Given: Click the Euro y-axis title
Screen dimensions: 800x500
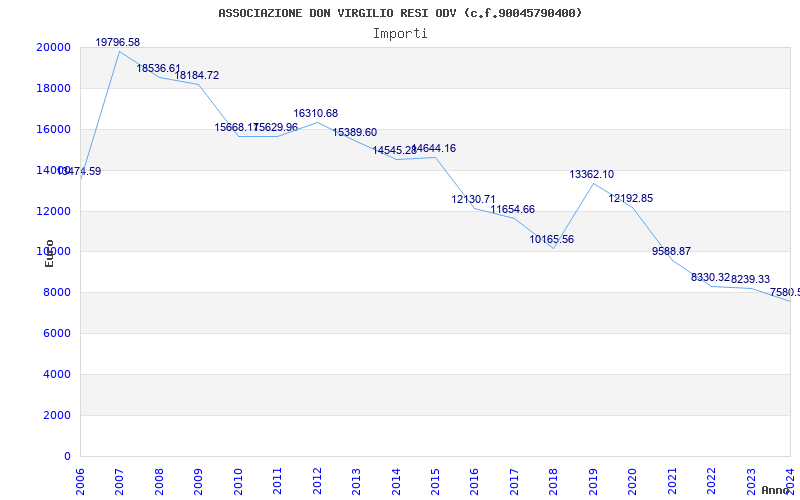Looking at the screenshot, I should pos(49,253).
